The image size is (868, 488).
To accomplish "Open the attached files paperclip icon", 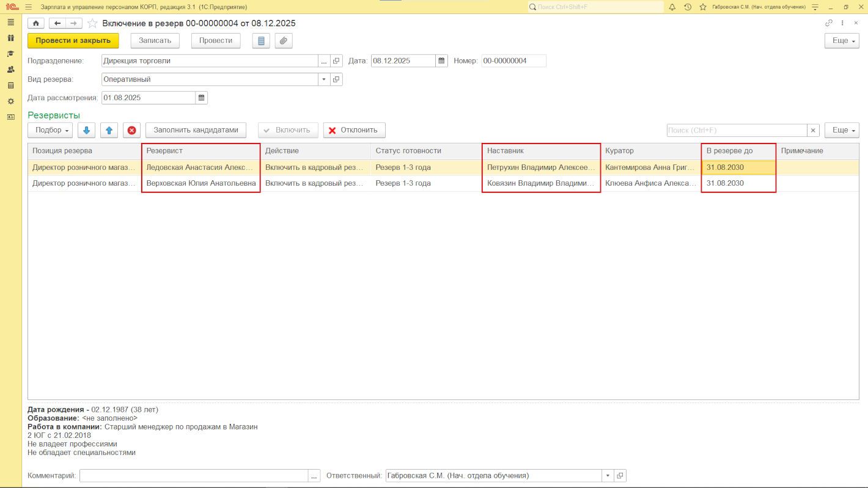I will click(284, 41).
